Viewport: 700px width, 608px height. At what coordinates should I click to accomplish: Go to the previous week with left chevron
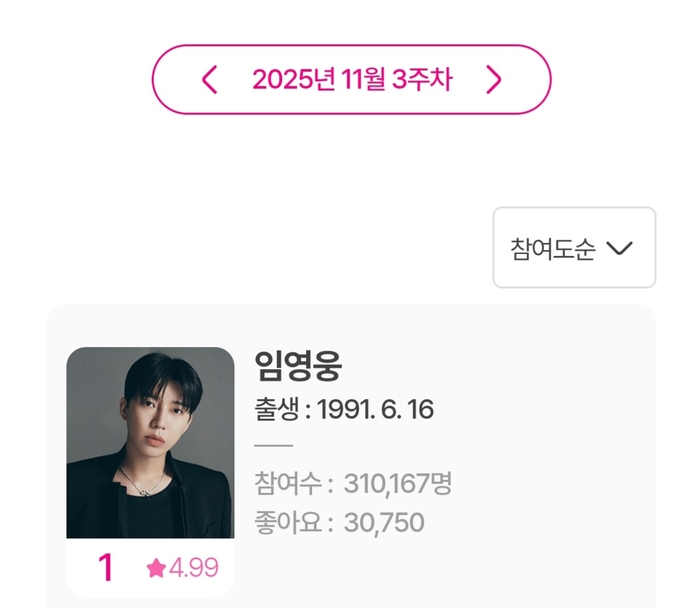[x=209, y=80]
